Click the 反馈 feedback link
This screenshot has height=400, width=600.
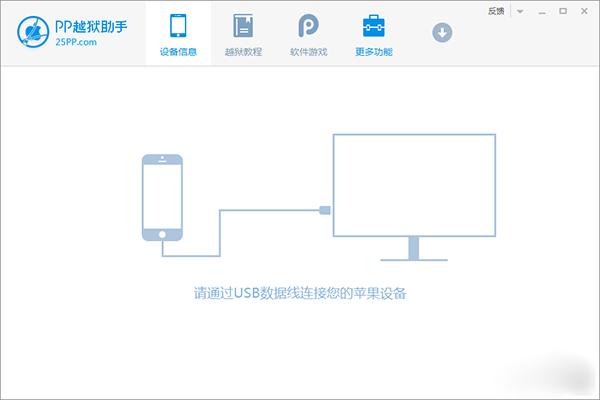(496, 12)
